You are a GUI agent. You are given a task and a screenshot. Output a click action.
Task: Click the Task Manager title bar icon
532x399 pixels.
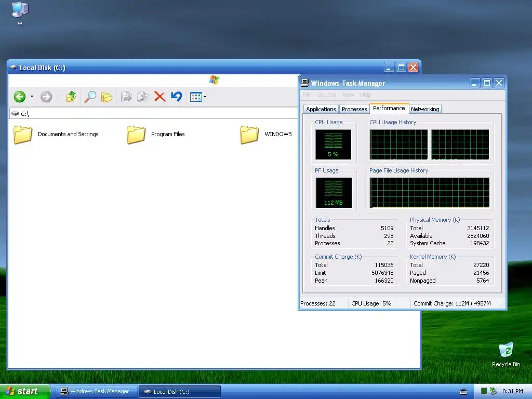[305, 83]
